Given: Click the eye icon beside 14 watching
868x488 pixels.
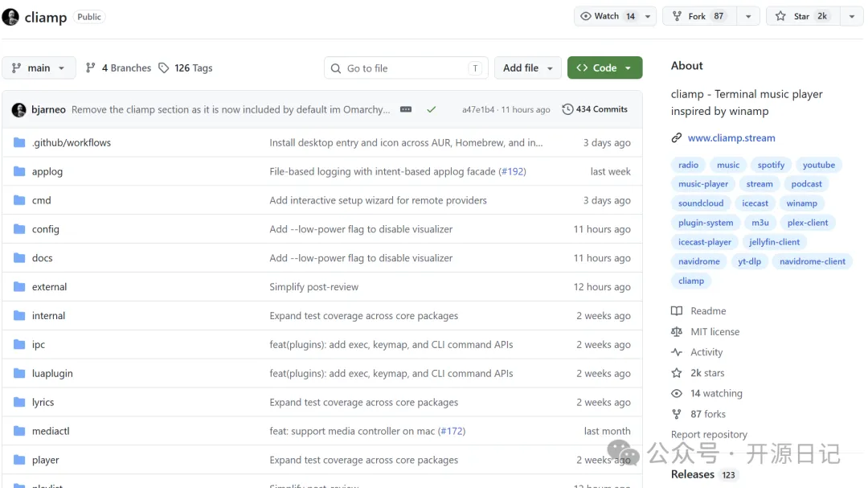Looking at the screenshot, I should (x=677, y=393).
